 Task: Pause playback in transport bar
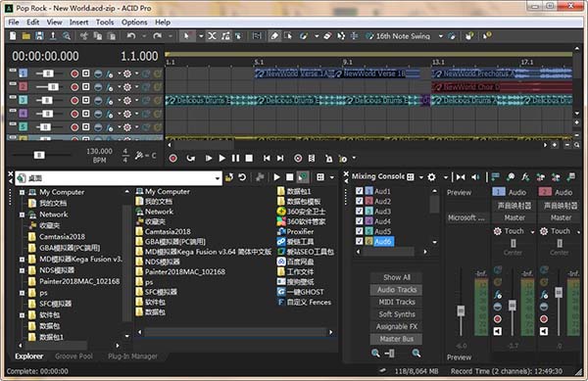(x=235, y=158)
